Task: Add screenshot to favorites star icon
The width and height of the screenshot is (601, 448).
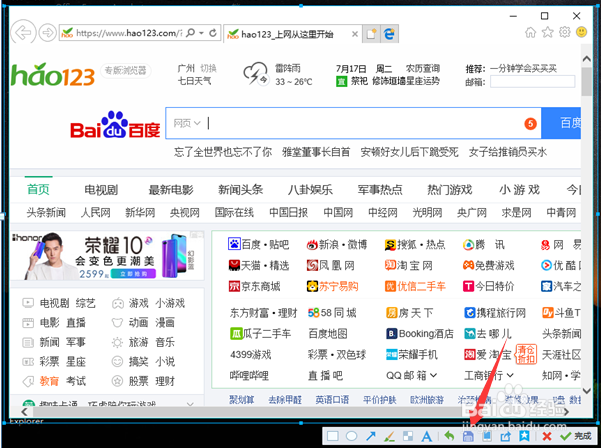Action: click(x=524, y=436)
